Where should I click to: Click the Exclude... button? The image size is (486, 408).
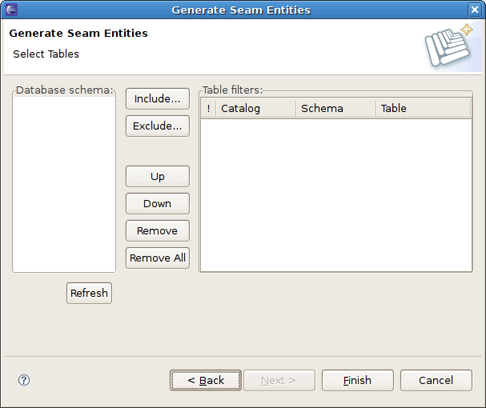157,126
